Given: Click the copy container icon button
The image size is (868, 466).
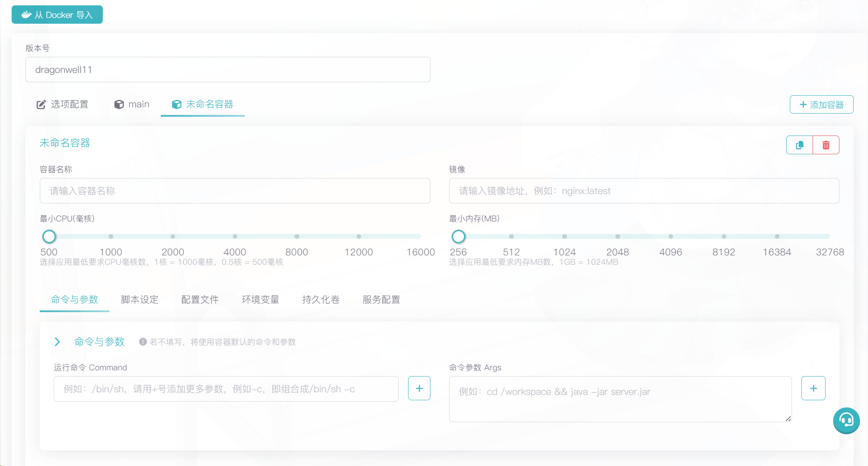Looking at the screenshot, I should click(x=800, y=145).
